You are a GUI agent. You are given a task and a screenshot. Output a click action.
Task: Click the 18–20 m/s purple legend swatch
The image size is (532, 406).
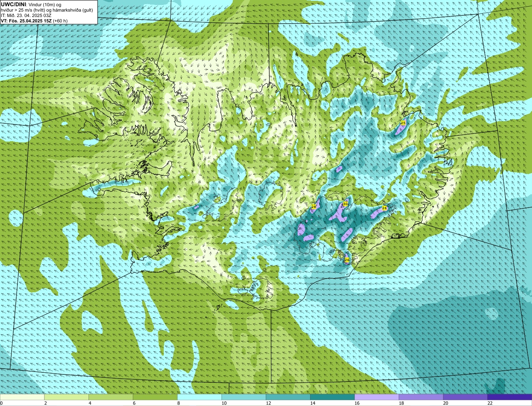[421, 397]
